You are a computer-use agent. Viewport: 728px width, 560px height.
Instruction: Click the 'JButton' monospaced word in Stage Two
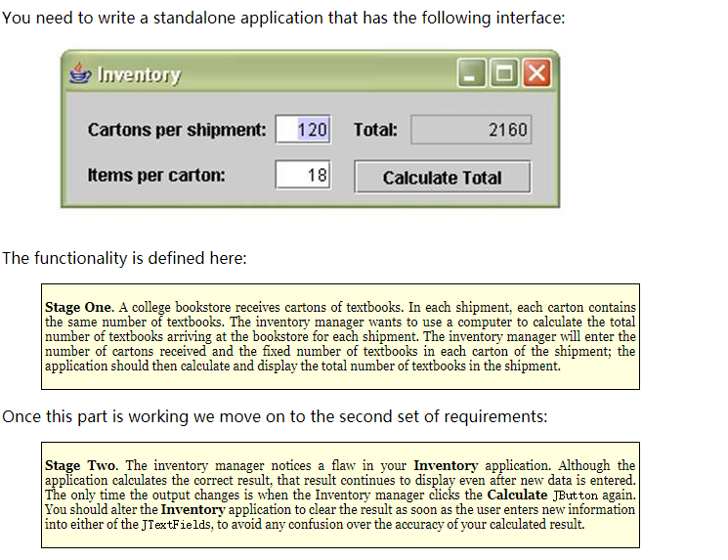[x=576, y=495]
